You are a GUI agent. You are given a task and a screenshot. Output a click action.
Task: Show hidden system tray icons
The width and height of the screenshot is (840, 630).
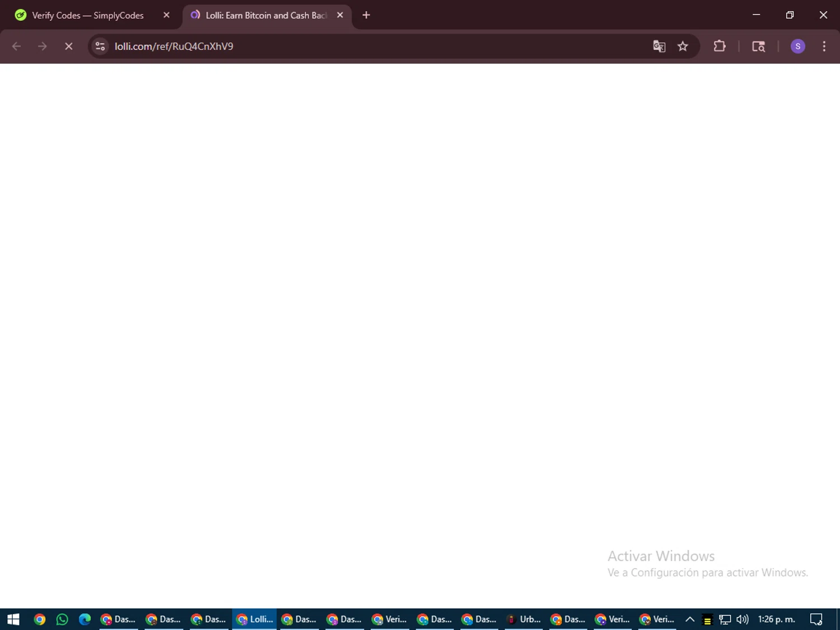pyautogui.click(x=690, y=619)
